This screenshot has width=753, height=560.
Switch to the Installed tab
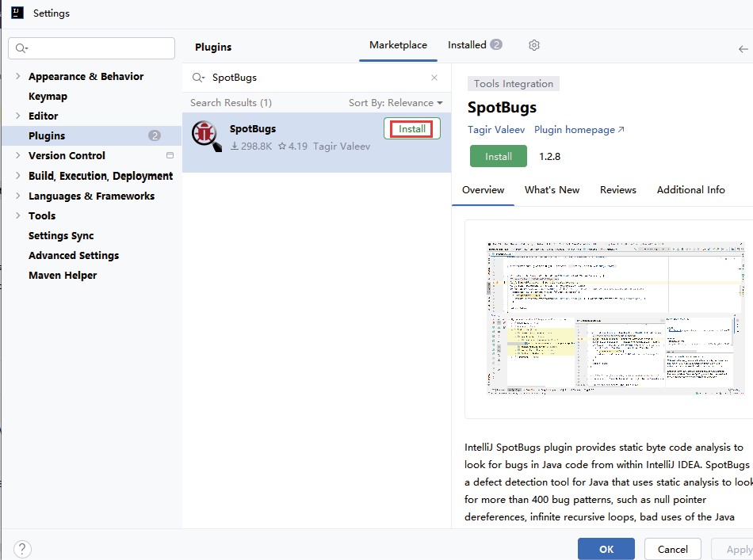click(475, 45)
